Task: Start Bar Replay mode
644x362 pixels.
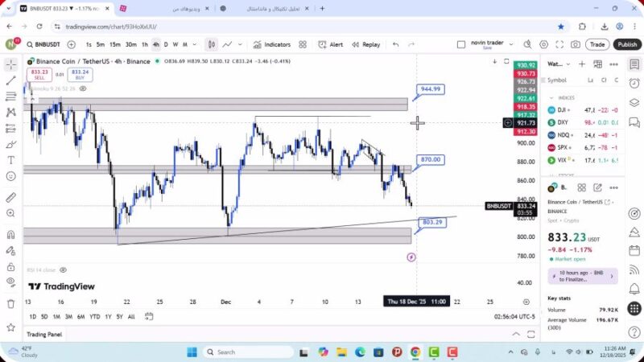Action: click(x=365, y=45)
